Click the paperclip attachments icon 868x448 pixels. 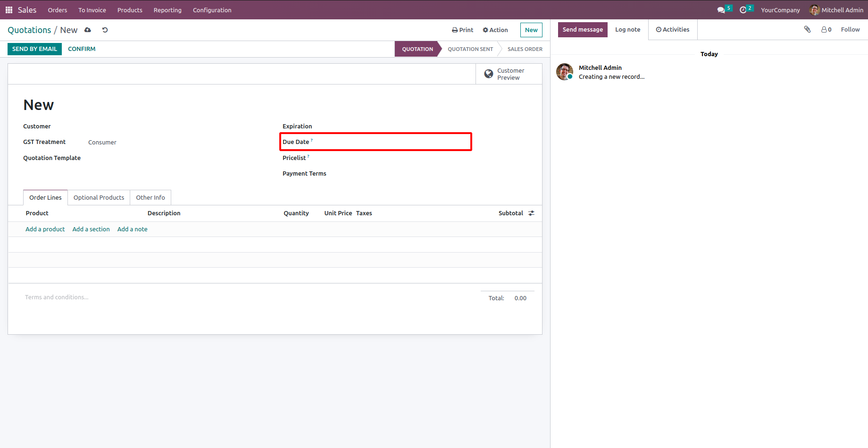807,29
